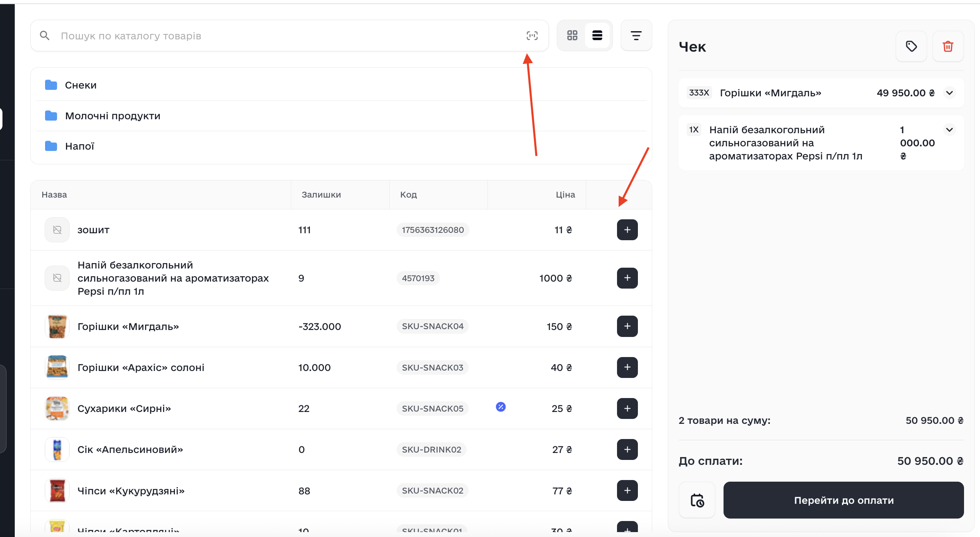The width and height of the screenshot is (980, 537).
Task: Add Чіпси «Кукурудзяні» to receipt
Action: [627, 490]
